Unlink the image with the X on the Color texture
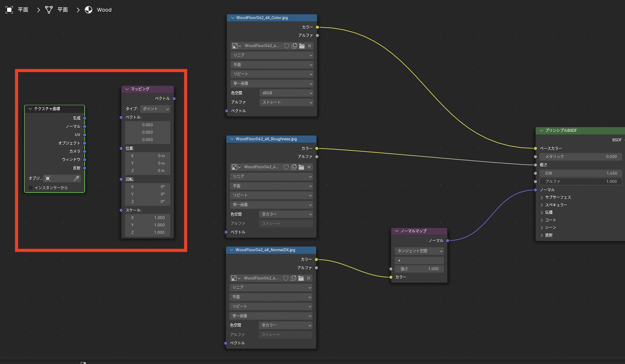 coord(309,46)
